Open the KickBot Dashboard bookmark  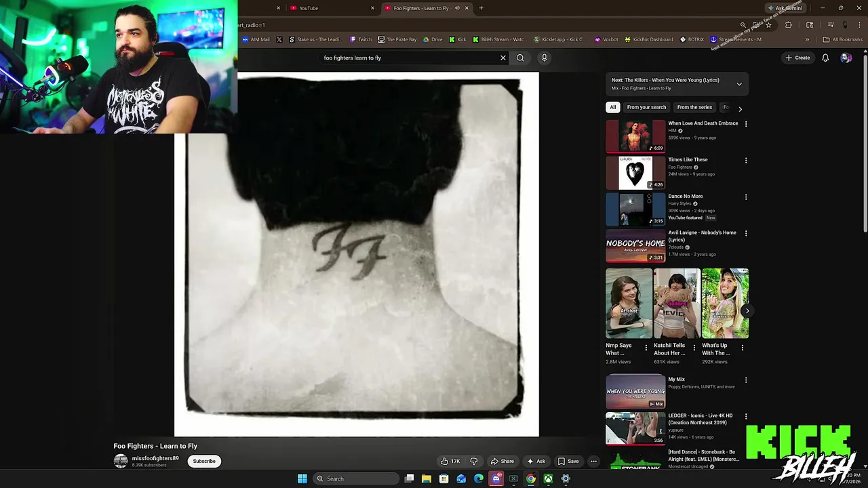pos(648,39)
